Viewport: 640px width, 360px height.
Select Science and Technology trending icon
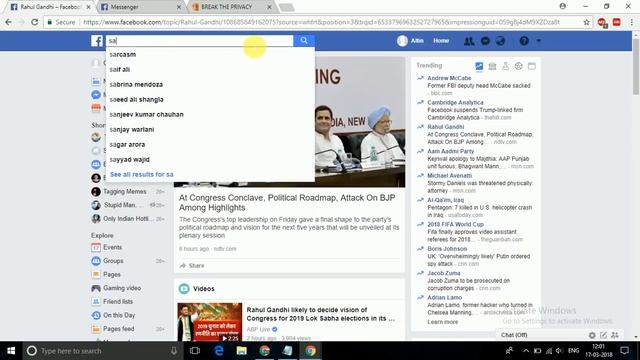click(505, 66)
